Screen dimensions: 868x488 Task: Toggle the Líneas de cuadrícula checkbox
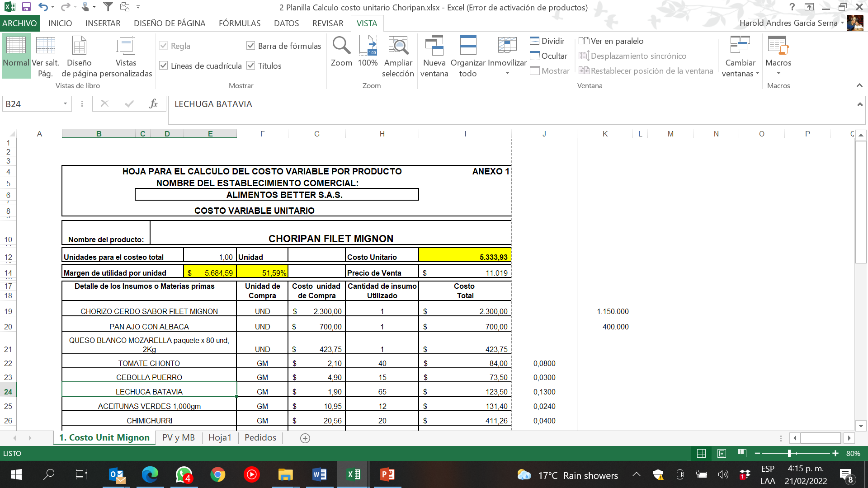click(x=164, y=66)
